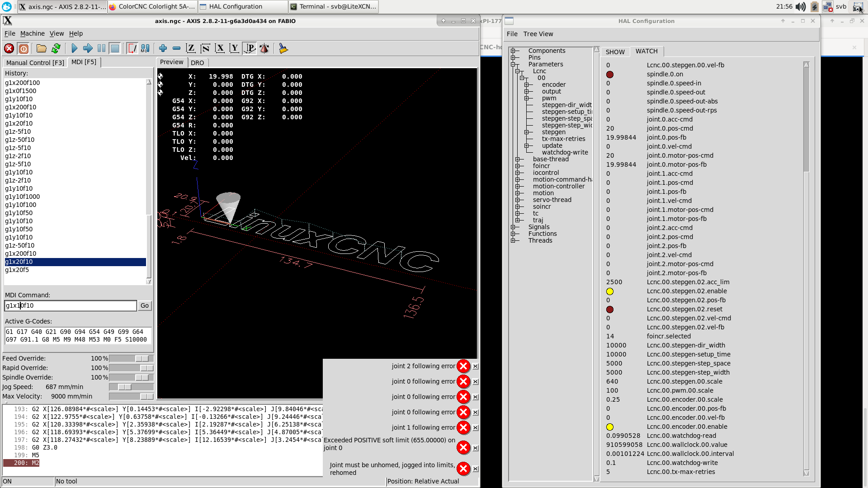
Task: Dismiss joint must be unhomed message
Action: click(x=476, y=469)
